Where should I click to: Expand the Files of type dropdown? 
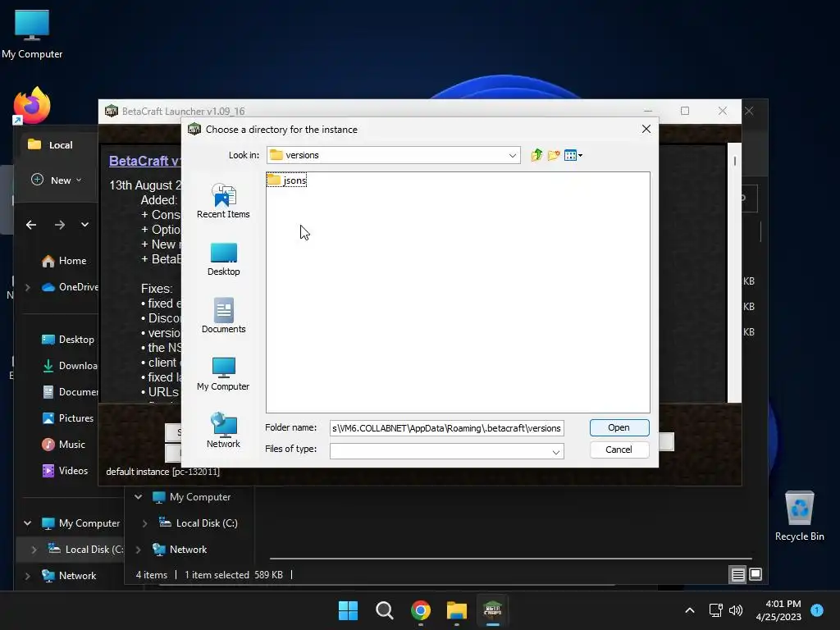555,452
